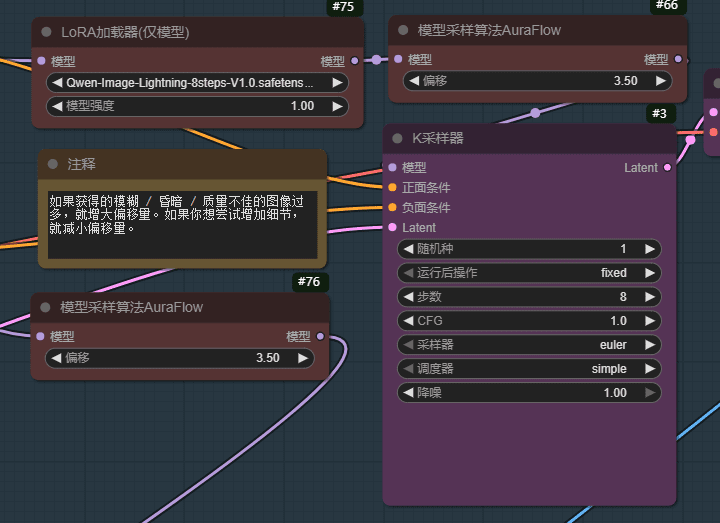Decrease 步数 steps with left arrow

coord(409,297)
